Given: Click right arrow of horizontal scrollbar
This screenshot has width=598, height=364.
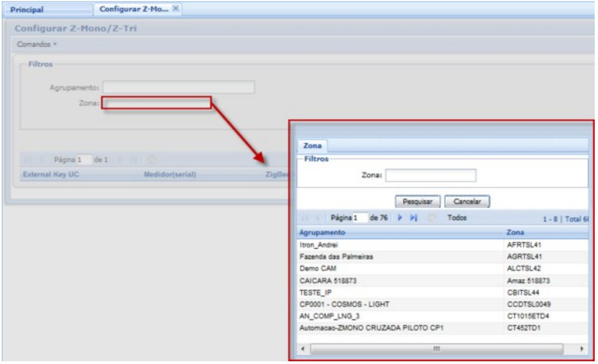Looking at the screenshot, I should click(x=584, y=349).
